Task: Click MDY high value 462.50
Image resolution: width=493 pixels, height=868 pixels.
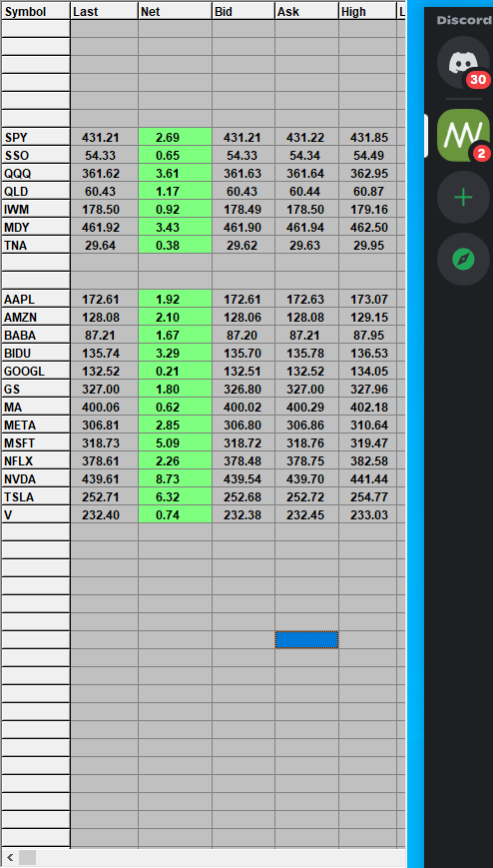Action: (x=368, y=228)
